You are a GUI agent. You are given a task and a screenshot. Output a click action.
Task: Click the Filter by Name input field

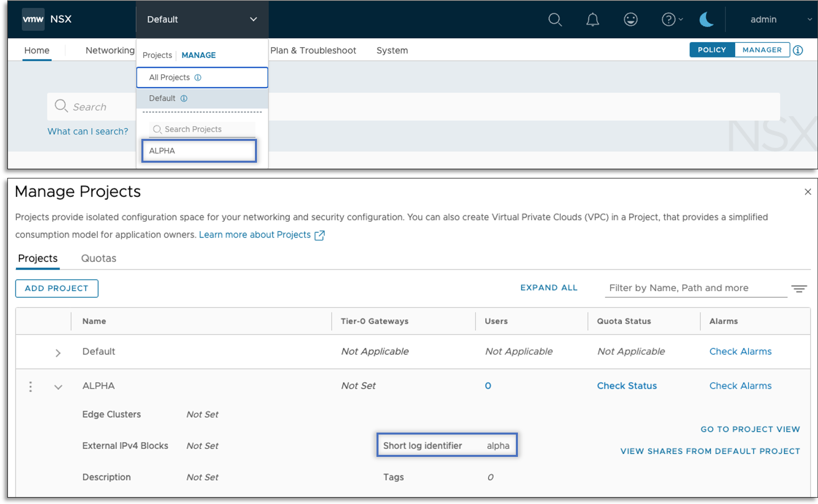pos(695,288)
